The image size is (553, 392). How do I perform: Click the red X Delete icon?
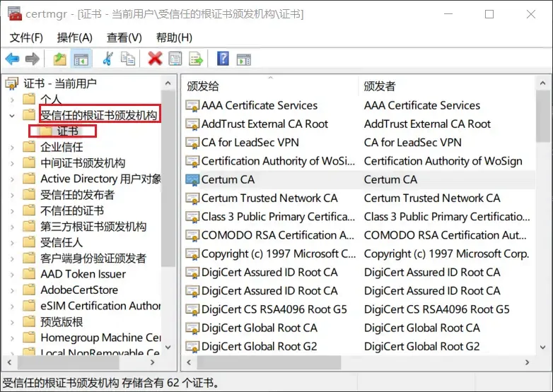[155, 59]
